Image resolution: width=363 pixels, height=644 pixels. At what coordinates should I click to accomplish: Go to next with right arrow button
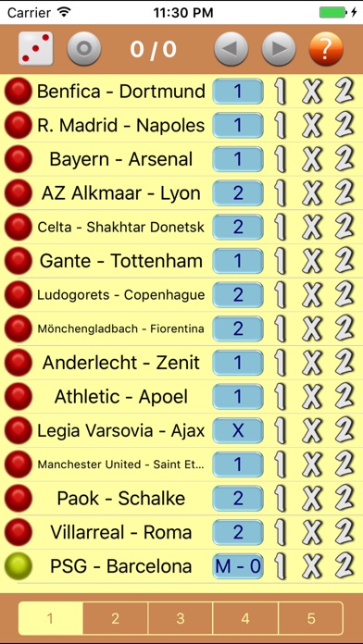[279, 49]
